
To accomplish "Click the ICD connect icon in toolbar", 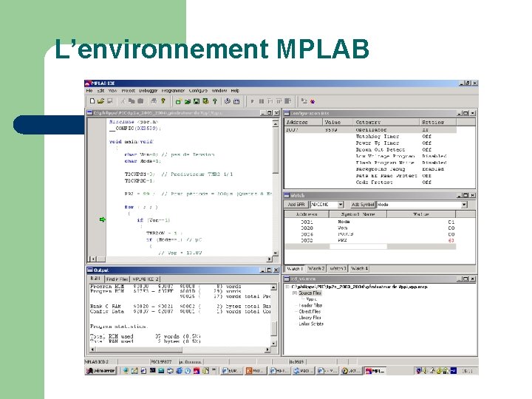I will [x=304, y=101].
